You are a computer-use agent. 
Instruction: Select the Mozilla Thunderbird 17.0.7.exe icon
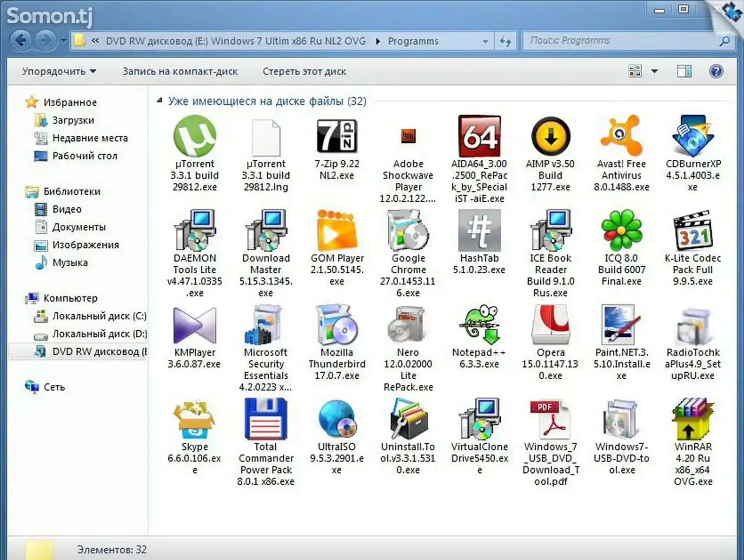pos(337,324)
